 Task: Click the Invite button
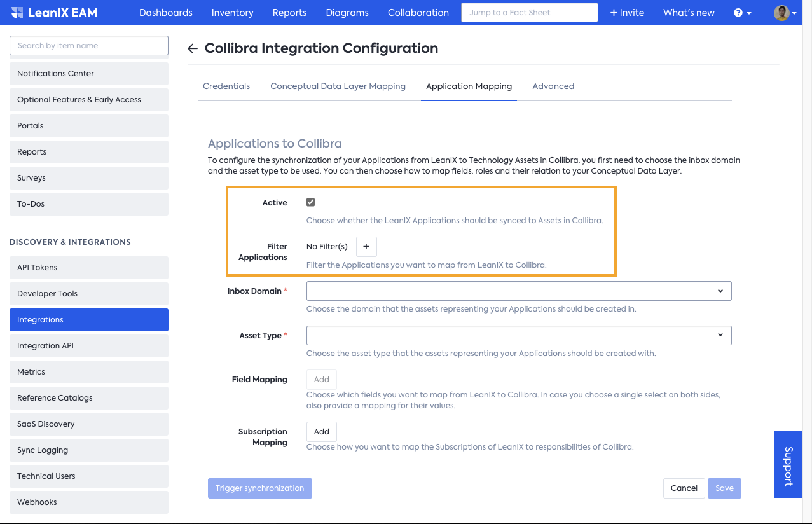point(627,13)
